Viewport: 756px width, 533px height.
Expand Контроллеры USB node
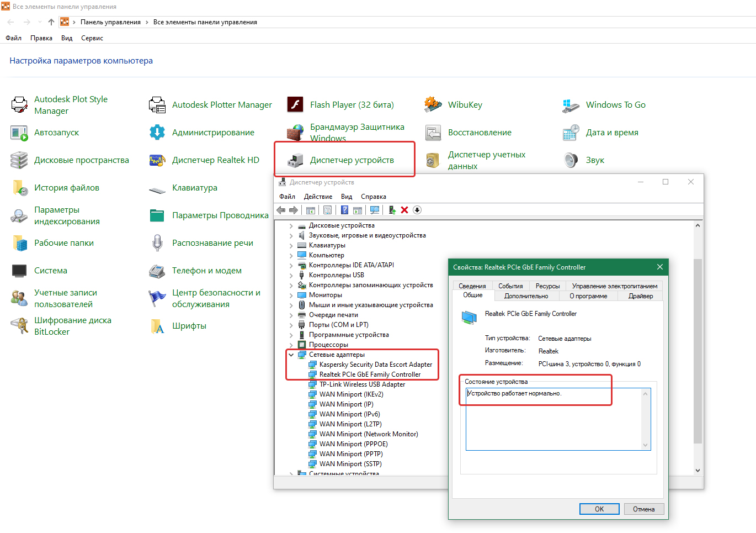291,275
